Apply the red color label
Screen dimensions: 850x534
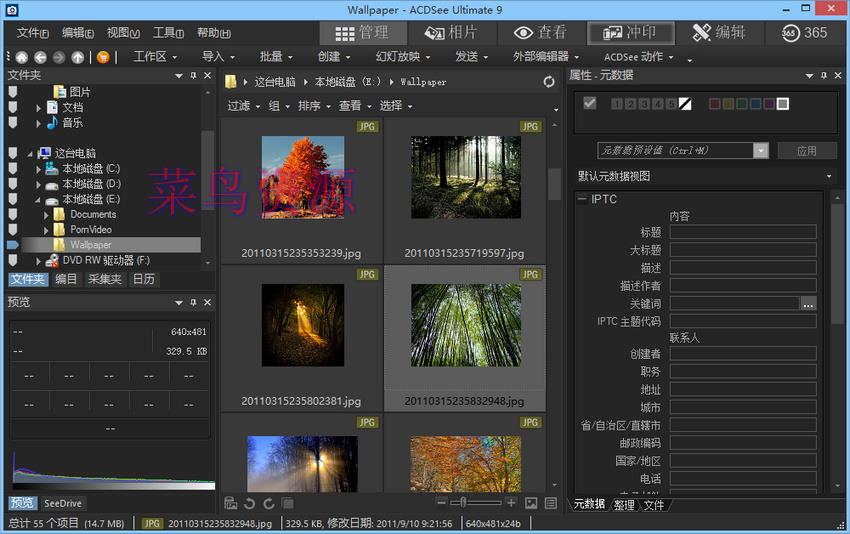tap(715, 104)
